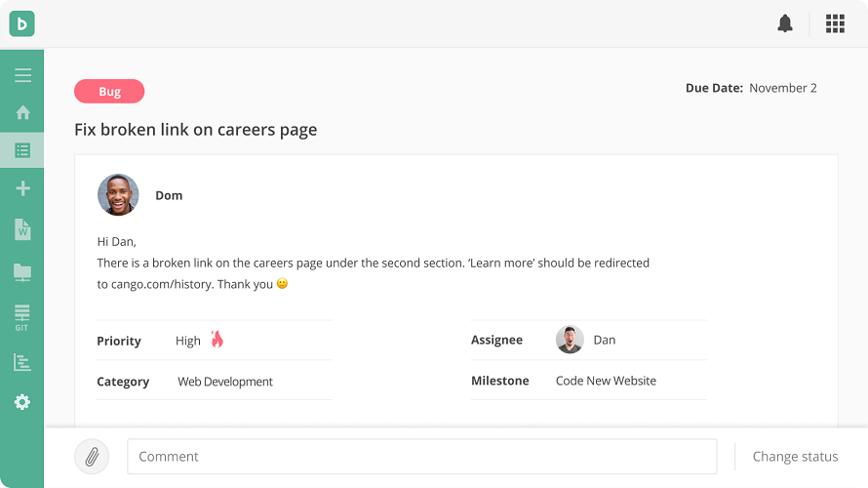Image resolution: width=868 pixels, height=488 pixels.
Task: Open the notifications bell
Action: click(x=785, y=23)
